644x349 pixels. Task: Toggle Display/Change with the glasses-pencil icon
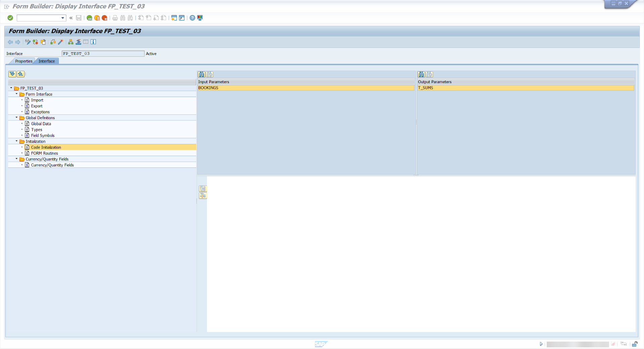pos(28,42)
